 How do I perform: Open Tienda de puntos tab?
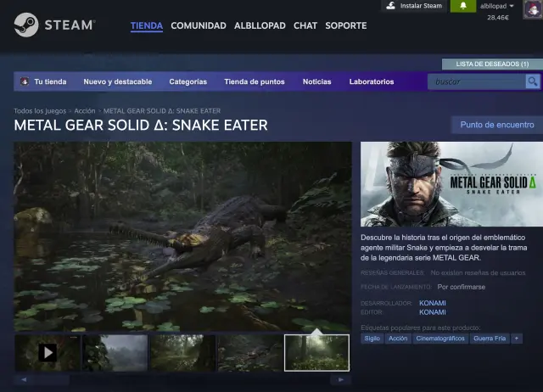(255, 81)
